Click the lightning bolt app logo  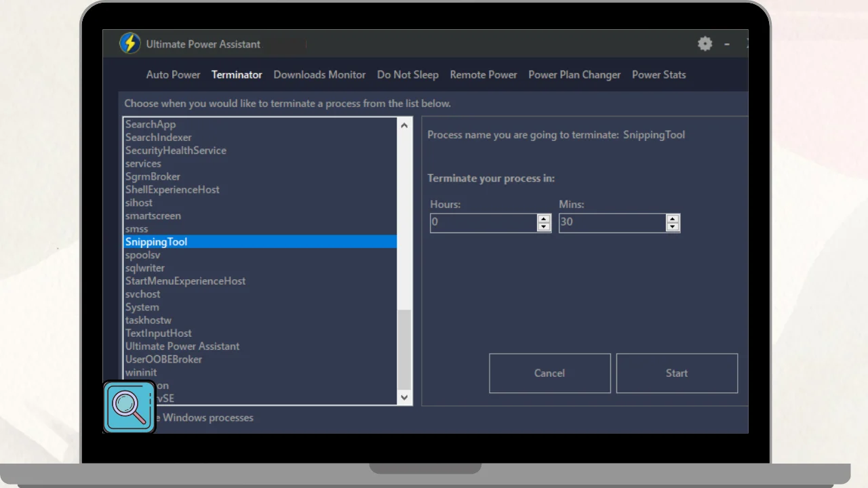click(x=130, y=43)
